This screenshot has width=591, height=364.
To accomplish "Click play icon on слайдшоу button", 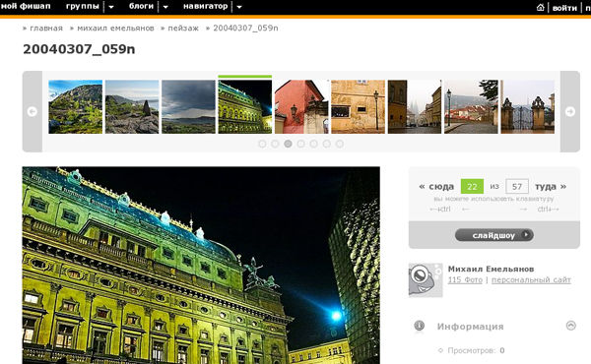I will [x=526, y=235].
